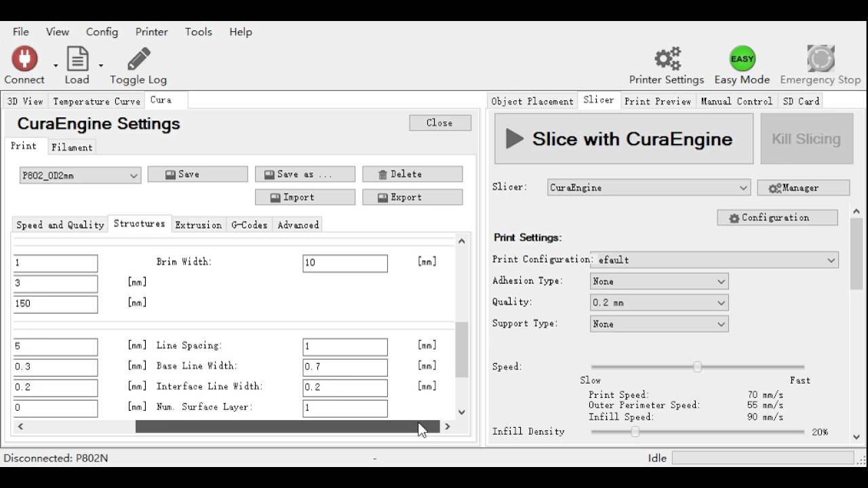Click the horizontal scroll right arrow
868x488 pixels.
[x=448, y=426]
